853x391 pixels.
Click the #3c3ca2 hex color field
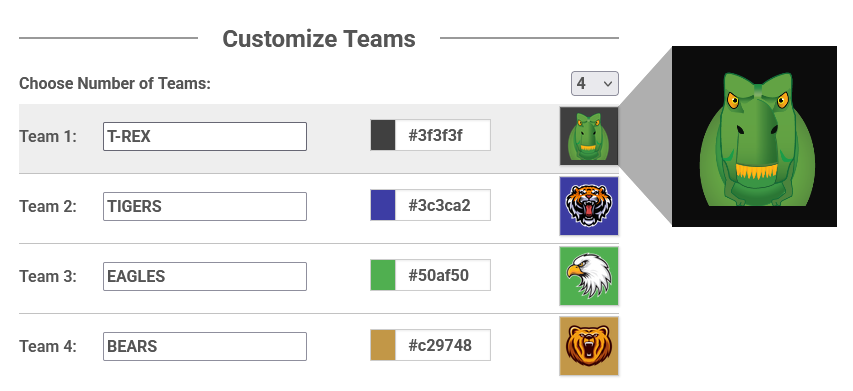443,205
